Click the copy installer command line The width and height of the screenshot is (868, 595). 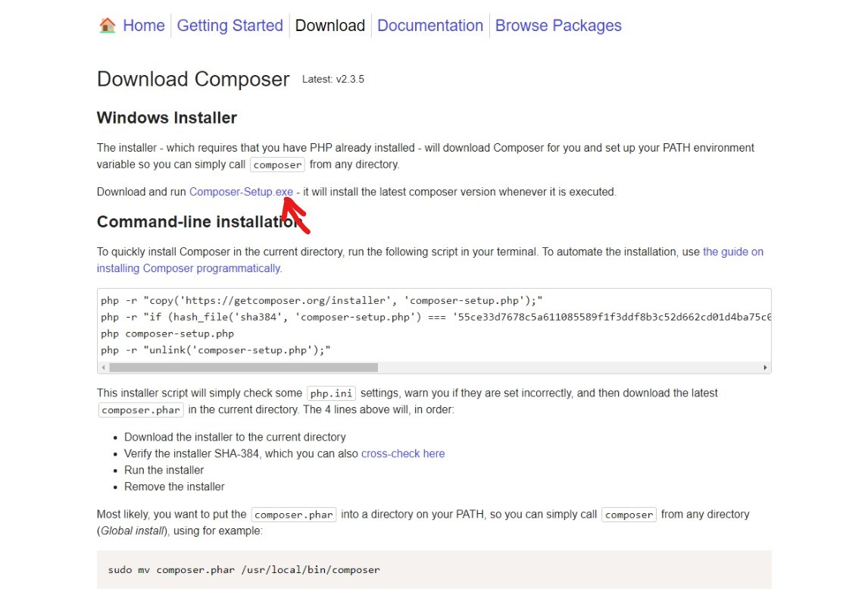pos(322,300)
